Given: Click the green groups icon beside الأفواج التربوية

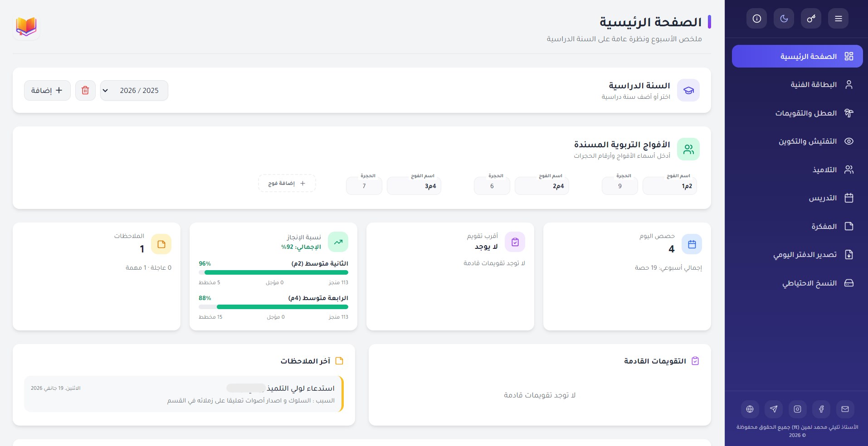Looking at the screenshot, I should [688, 149].
